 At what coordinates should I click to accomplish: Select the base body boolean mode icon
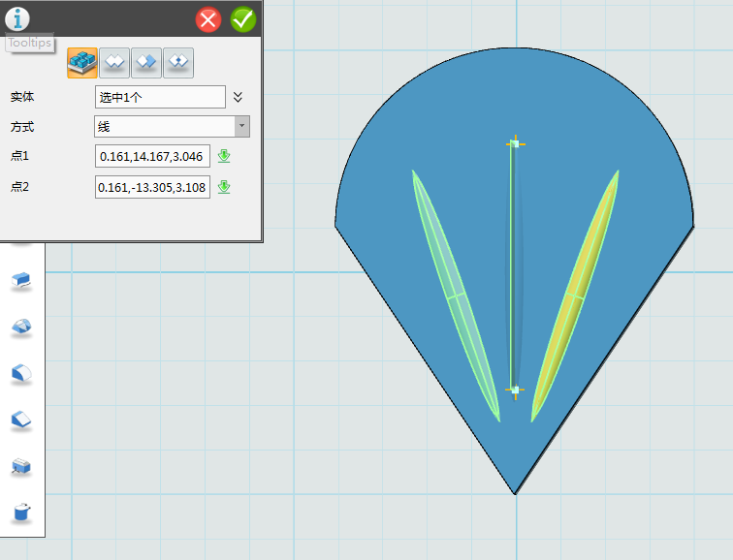82,63
